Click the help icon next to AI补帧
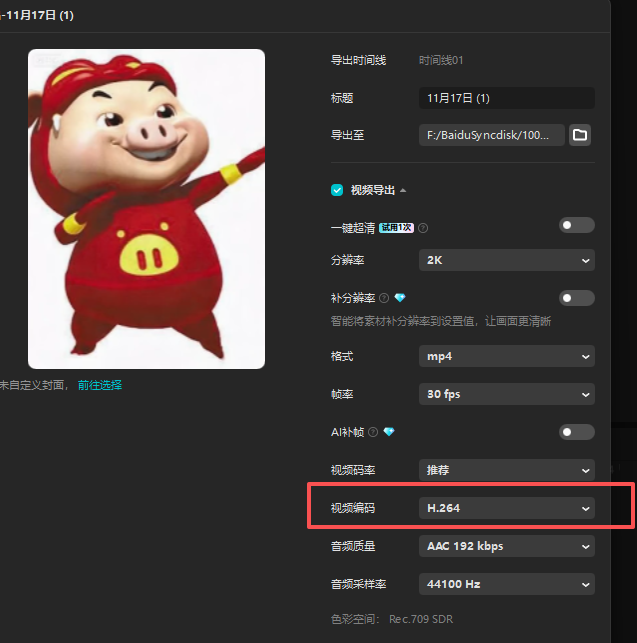Viewport: 637px width, 643px height. click(373, 432)
